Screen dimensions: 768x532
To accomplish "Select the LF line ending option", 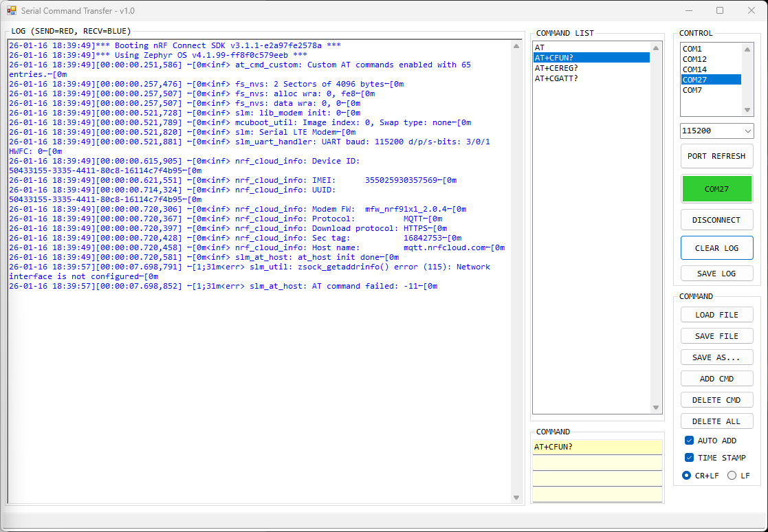I will click(732, 476).
